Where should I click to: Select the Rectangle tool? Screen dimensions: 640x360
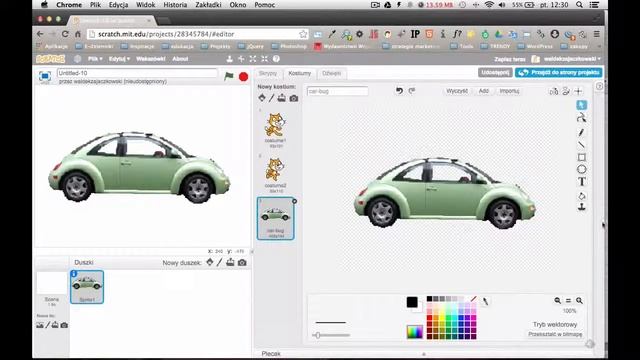[x=582, y=157]
